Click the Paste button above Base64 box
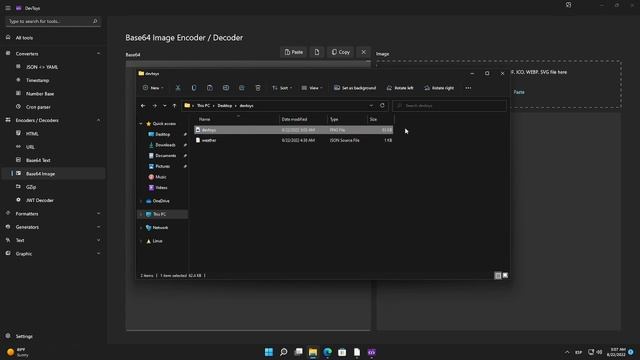Viewport: 640px width, 360px height. 294,52
